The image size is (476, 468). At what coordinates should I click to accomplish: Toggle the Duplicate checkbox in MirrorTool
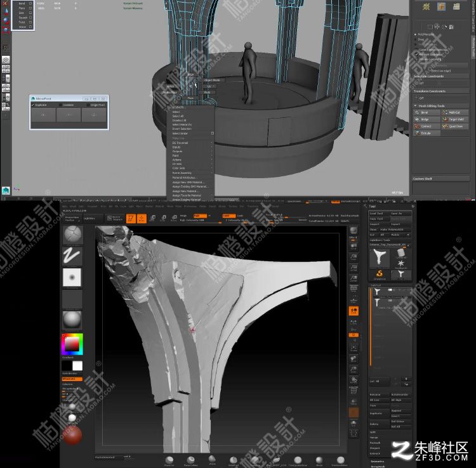(x=33, y=105)
